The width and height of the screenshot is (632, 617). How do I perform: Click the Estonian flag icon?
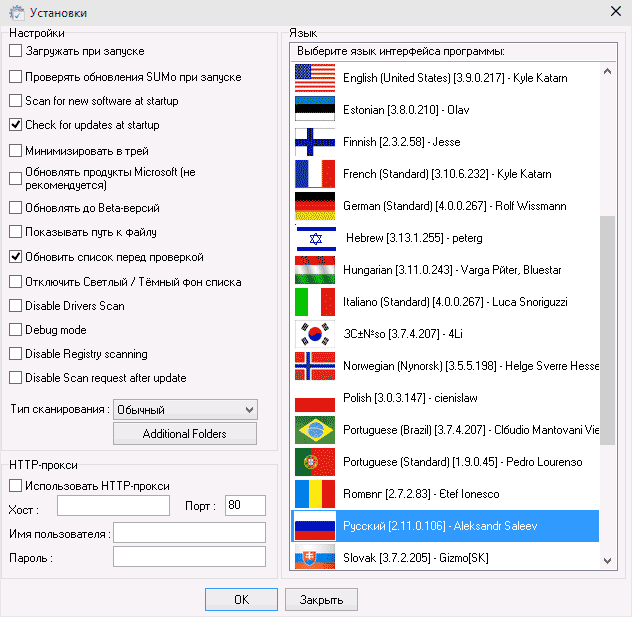click(315, 109)
